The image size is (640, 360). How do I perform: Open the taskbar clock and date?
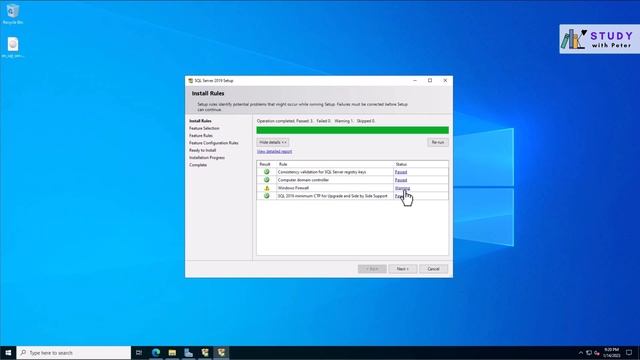[x=611, y=353]
